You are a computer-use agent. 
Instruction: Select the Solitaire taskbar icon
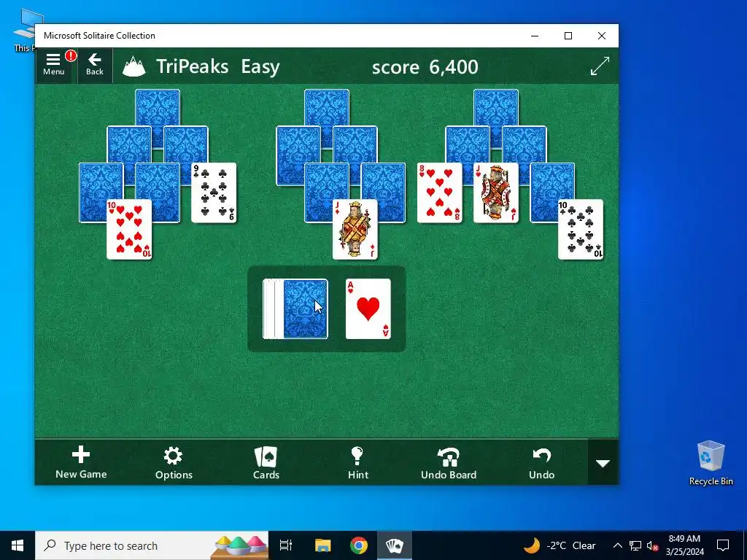[395, 545]
